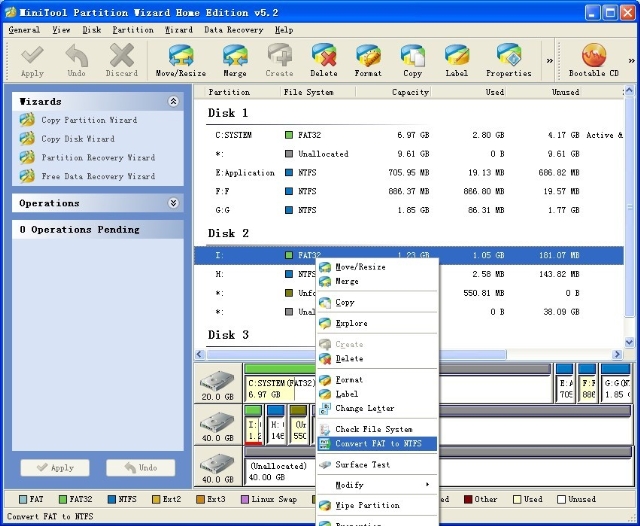Image resolution: width=640 pixels, height=526 pixels.
Task: Select the Move/Resize toolbar tool
Action: coord(181,61)
